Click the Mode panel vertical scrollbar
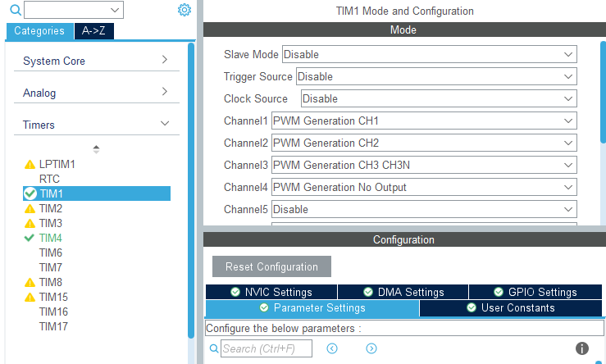 point(604,92)
